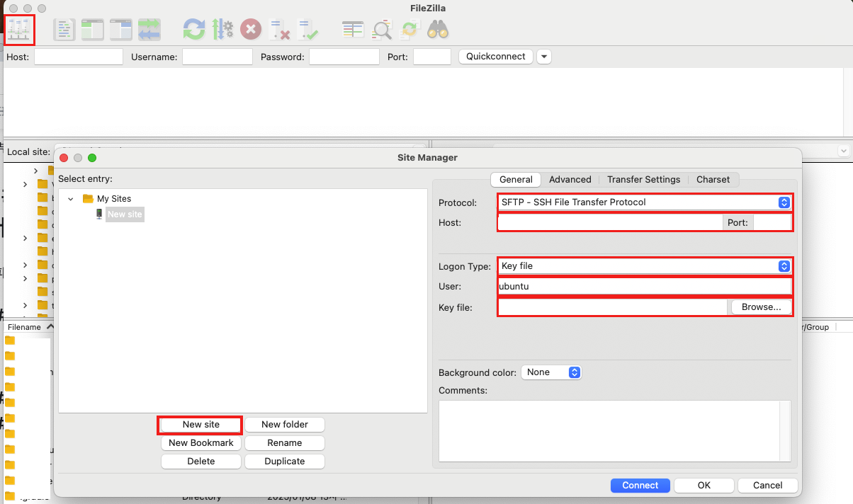Screen dimensions: 853x504
Task: Toggle synchronized browsing icon
Action: [x=409, y=30]
